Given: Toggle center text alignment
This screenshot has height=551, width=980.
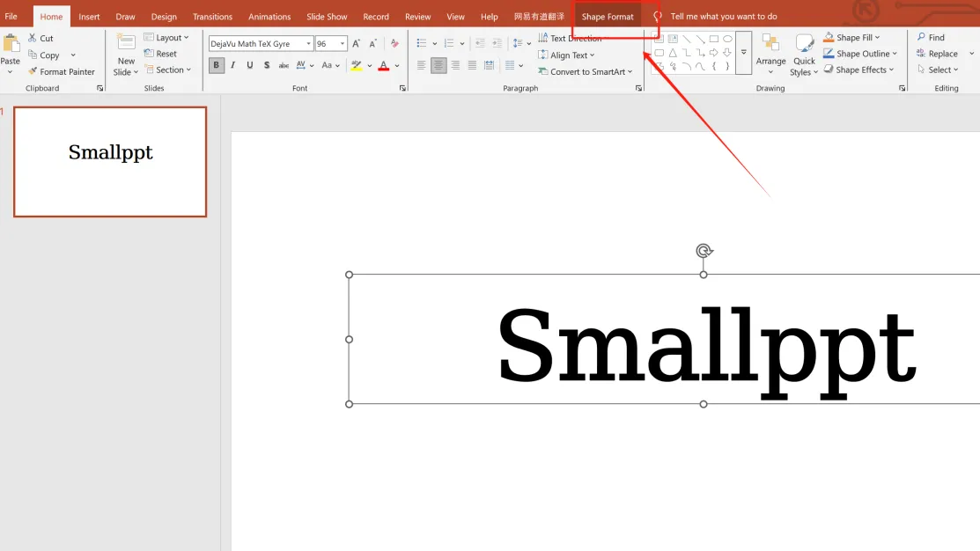Looking at the screenshot, I should point(438,65).
